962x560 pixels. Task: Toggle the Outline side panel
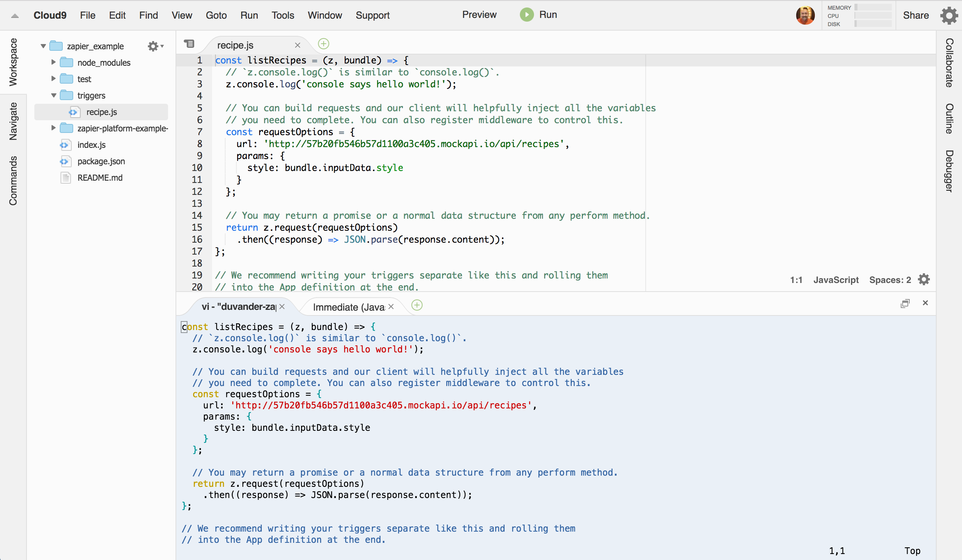click(949, 118)
